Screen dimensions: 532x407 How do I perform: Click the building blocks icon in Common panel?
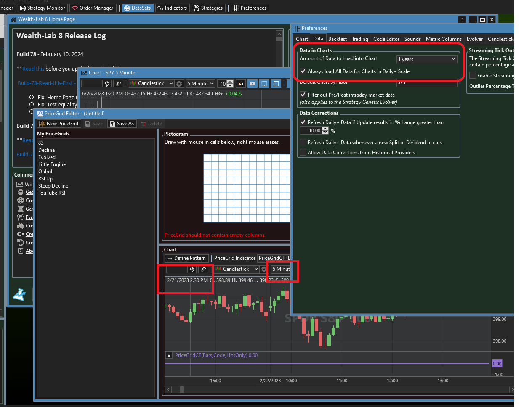click(21, 226)
